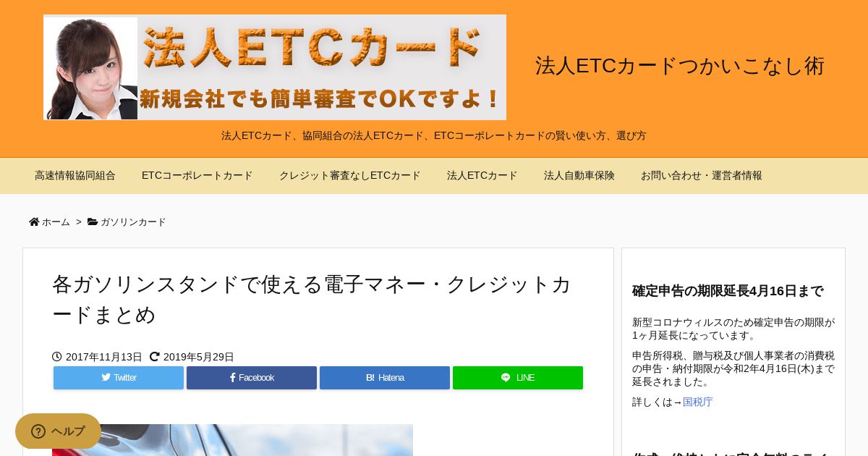This screenshot has width=868, height=456.
Task: Share the article on Twitter
Action: (119, 378)
